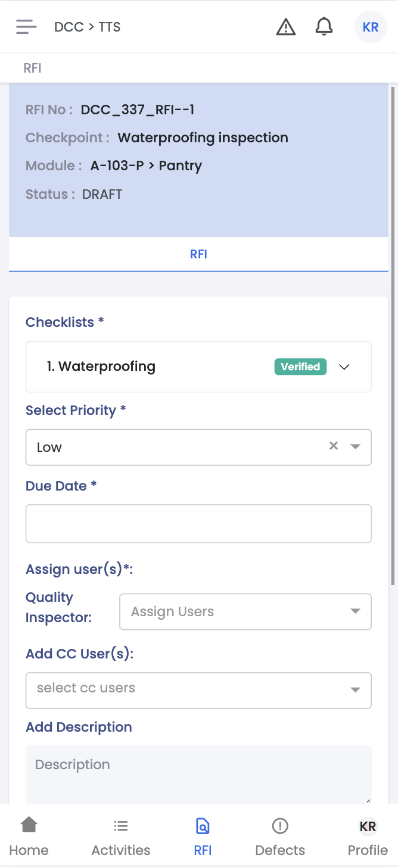The height and width of the screenshot is (868, 398).
Task: Go to Home in bottom navigation
Action: pos(29,836)
